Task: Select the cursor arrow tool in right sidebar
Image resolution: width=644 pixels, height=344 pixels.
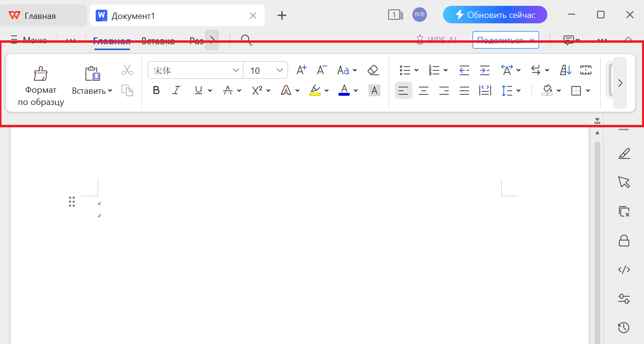Action: tap(624, 182)
